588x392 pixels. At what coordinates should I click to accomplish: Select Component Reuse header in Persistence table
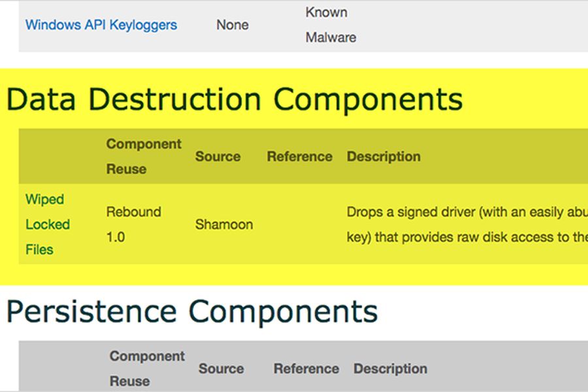tap(147, 368)
